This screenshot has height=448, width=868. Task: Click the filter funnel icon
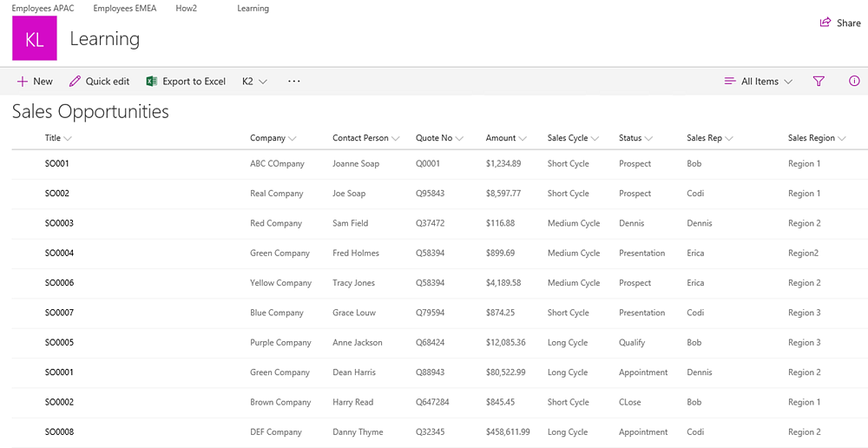[x=819, y=81]
